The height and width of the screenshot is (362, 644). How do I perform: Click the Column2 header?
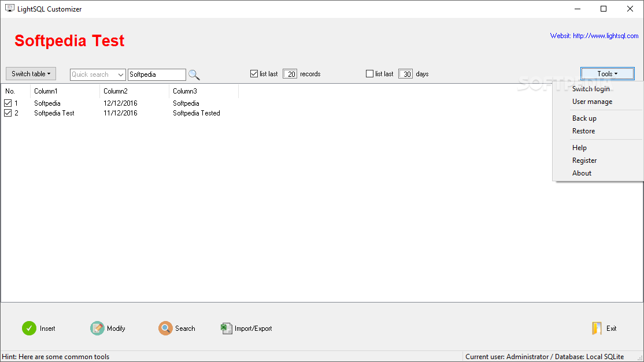click(134, 91)
